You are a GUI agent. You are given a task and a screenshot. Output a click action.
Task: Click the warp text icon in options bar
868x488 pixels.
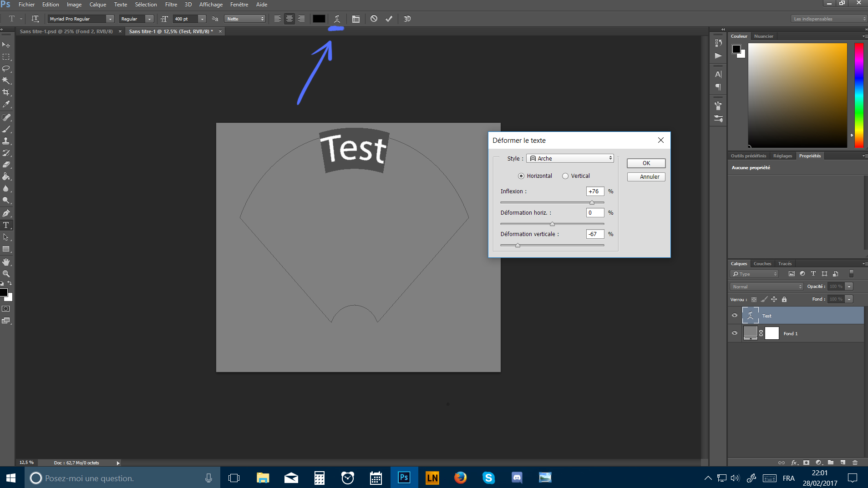click(x=337, y=19)
